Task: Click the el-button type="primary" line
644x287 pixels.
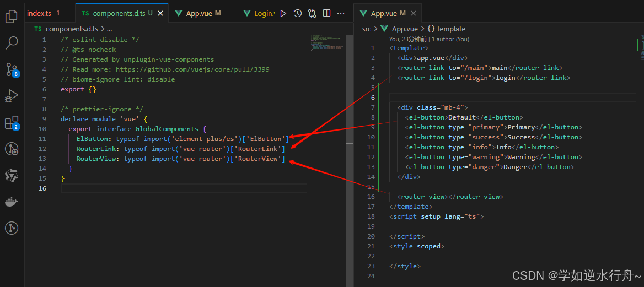Action: pos(493,127)
